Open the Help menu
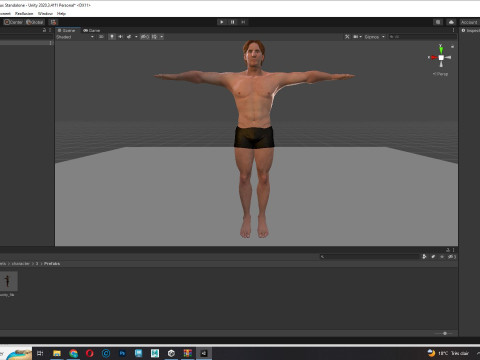 (x=61, y=13)
